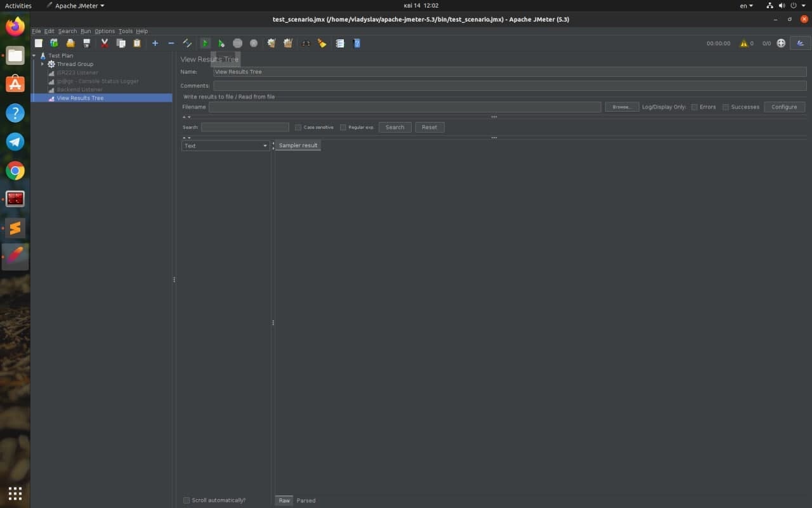Start the test with the green play icon
Viewport: 812px width, 508px height.
(x=205, y=43)
